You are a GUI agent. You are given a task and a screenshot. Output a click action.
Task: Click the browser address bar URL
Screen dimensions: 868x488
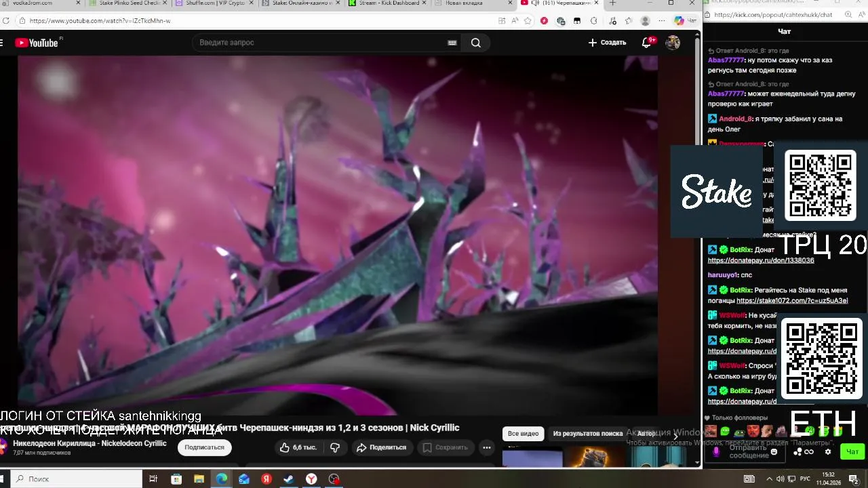click(100, 20)
